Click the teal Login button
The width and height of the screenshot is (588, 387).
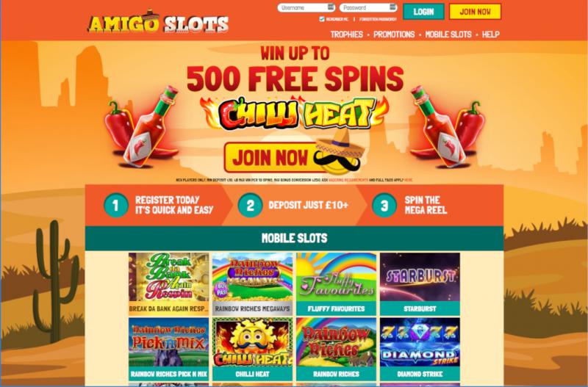pos(424,12)
